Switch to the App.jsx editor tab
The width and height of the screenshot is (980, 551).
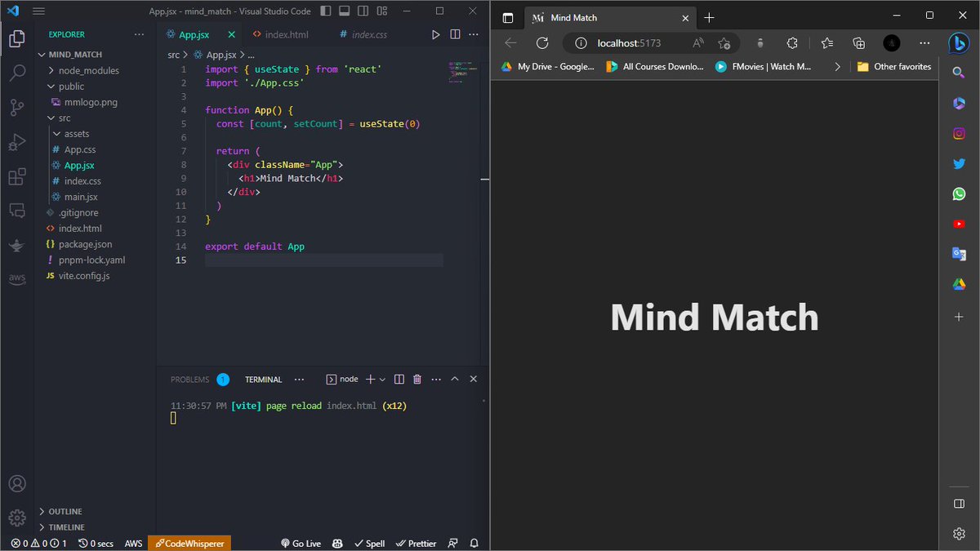(x=194, y=35)
